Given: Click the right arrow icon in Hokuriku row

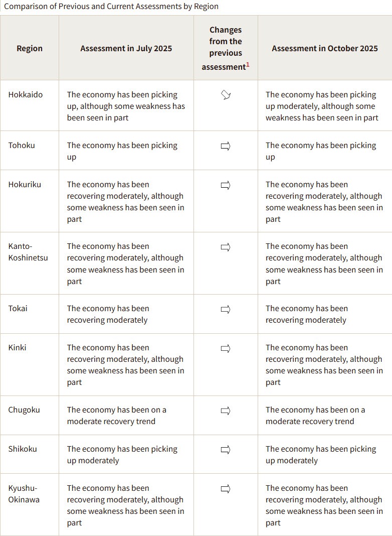Looking at the screenshot, I should 226,185.
